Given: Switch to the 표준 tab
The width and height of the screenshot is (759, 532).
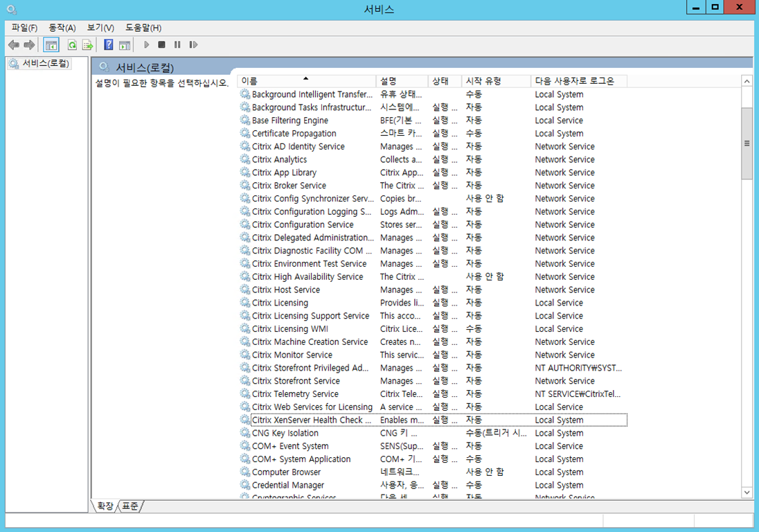Looking at the screenshot, I should [x=130, y=506].
